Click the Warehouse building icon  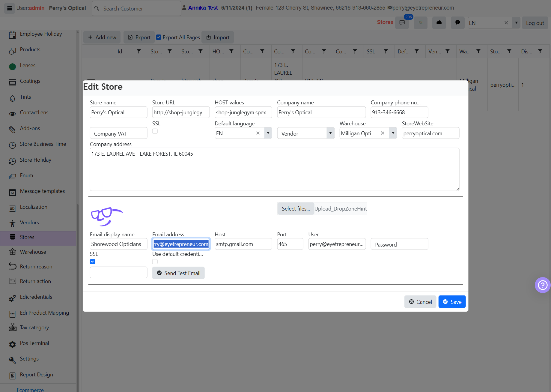(x=12, y=252)
